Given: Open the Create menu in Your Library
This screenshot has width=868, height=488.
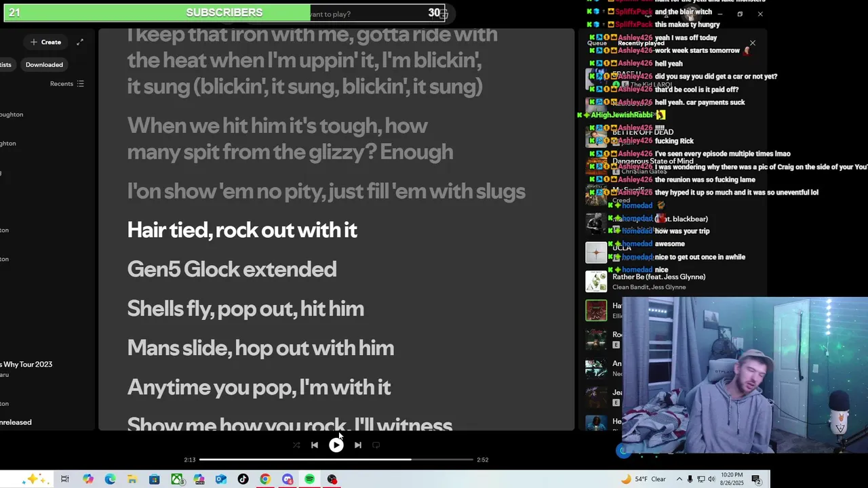Looking at the screenshot, I should coord(45,42).
